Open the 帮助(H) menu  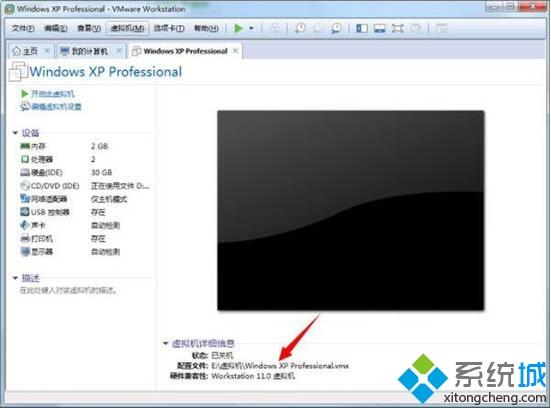(x=206, y=28)
